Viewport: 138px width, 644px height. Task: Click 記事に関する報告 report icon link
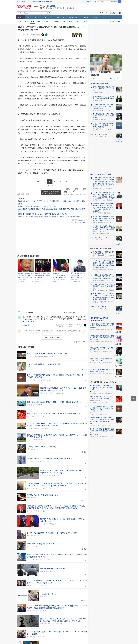click(x=23, y=194)
